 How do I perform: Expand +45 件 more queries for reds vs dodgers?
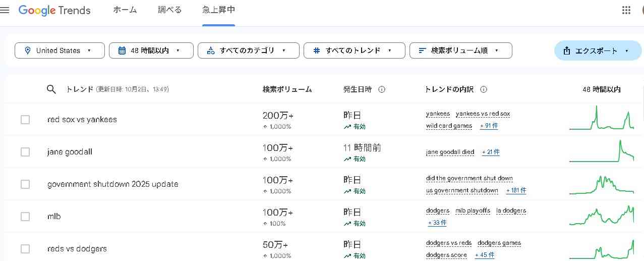(x=485, y=255)
